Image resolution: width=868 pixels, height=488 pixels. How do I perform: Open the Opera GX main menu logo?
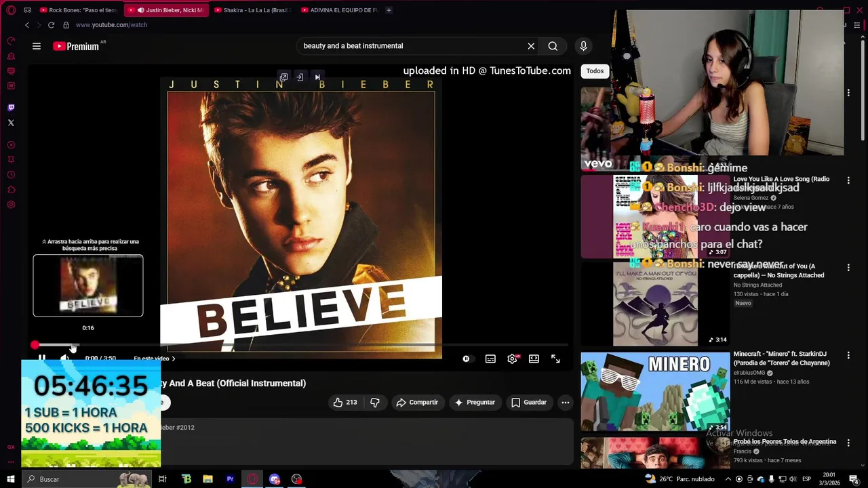(11, 10)
